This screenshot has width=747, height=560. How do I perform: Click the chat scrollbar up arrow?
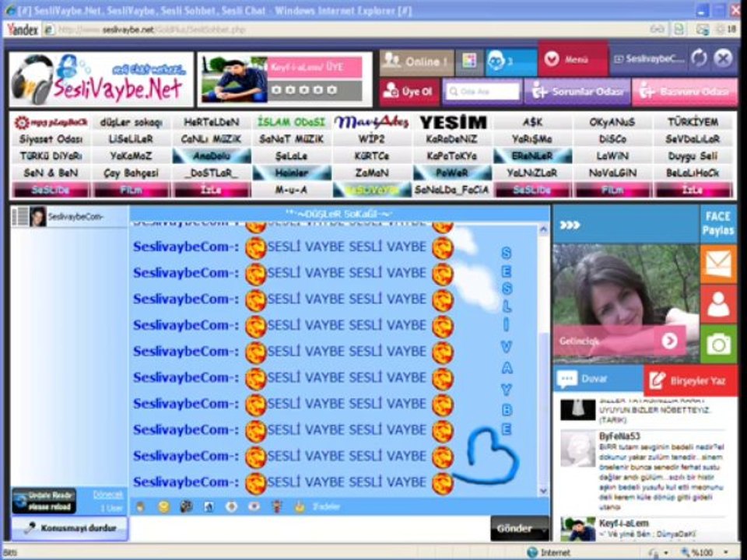tap(543, 230)
